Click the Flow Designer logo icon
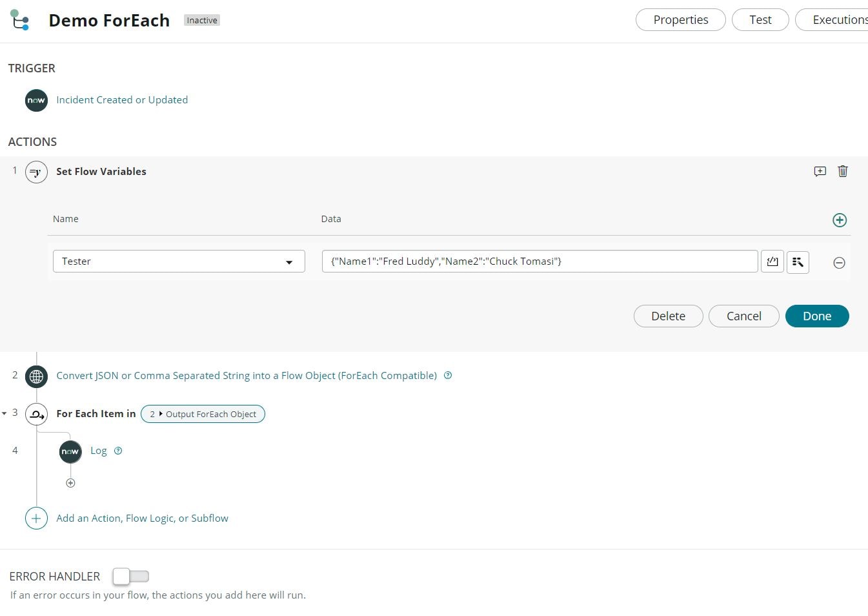The image size is (868, 616). click(x=20, y=20)
